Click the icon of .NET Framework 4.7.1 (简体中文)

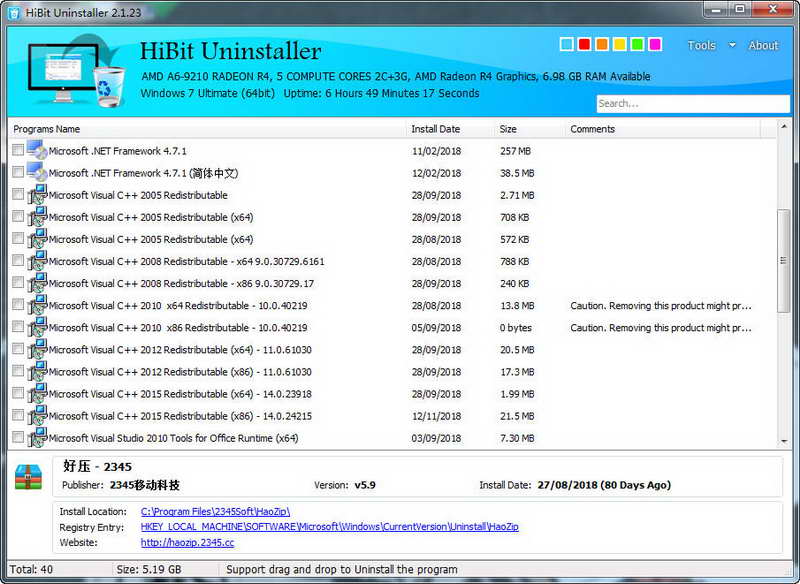click(37, 172)
